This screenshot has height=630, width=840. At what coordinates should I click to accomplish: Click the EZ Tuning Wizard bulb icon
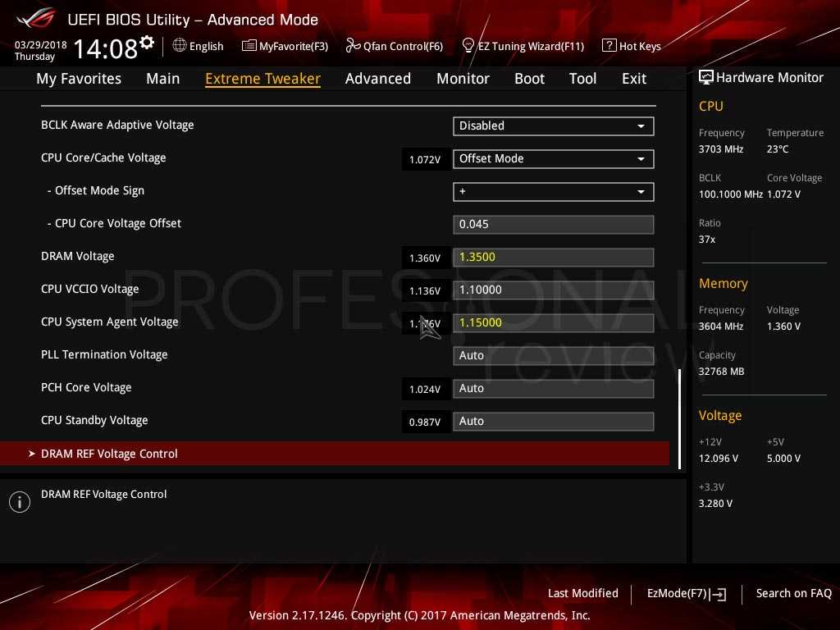pyautogui.click(x=468, y=46)
